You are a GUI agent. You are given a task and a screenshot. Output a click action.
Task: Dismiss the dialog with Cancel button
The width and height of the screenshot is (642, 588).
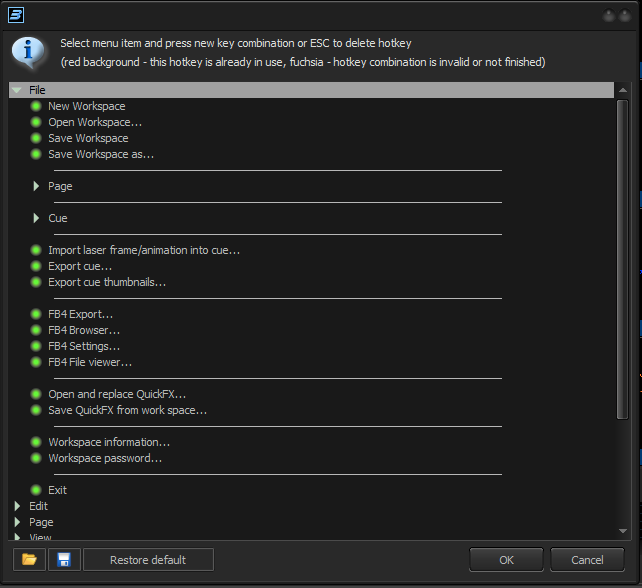tap(587, 560)
